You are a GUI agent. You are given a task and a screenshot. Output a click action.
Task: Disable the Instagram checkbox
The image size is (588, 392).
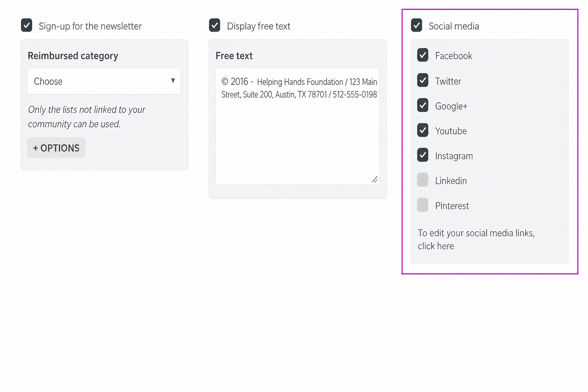click(423, 155)
